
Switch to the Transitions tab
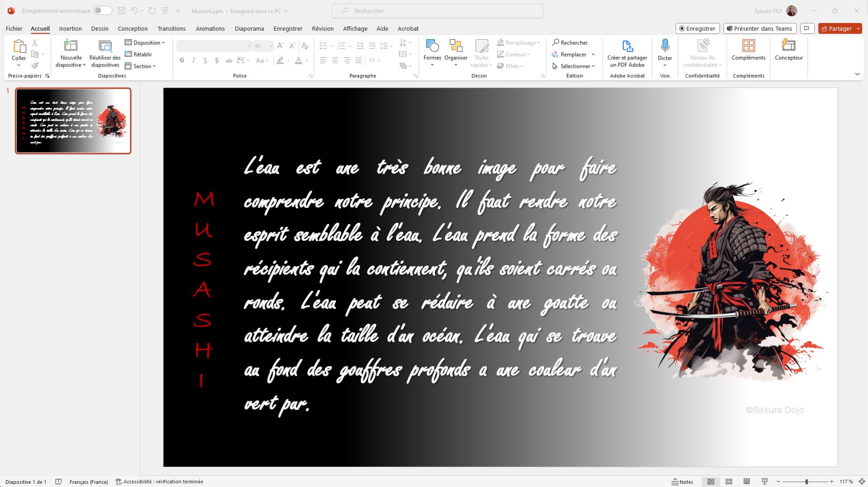coord(171,28)
